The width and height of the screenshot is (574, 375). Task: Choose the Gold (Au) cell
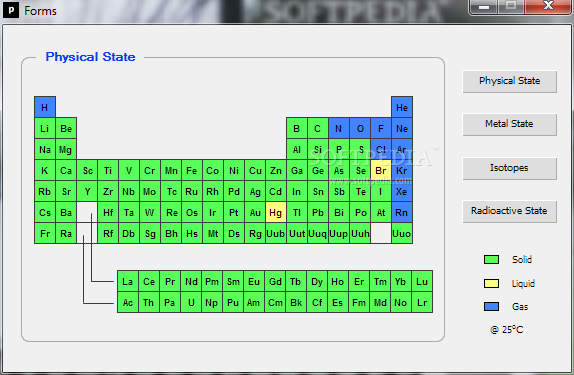[255, 212]
